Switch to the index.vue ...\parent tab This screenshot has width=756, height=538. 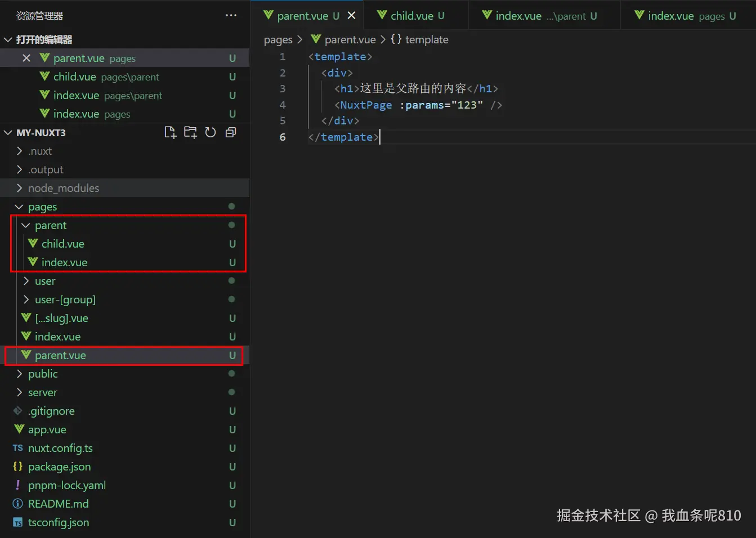tap(544, 15)
